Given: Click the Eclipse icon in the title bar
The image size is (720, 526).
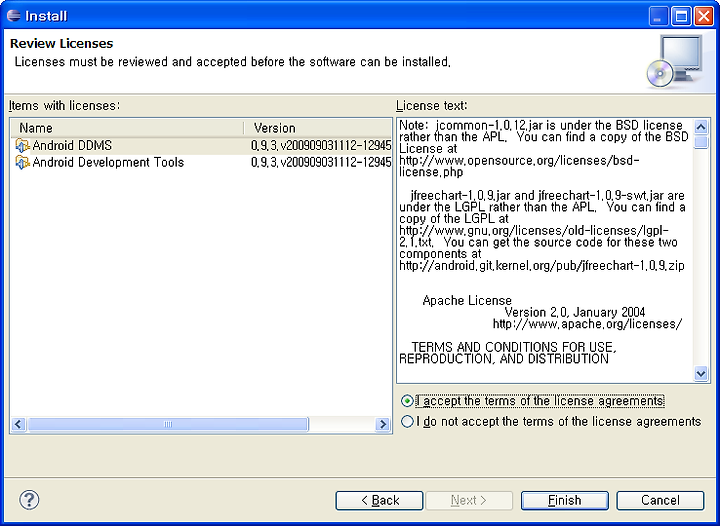Looking at the screenshot, I should [x=14, y=16].
